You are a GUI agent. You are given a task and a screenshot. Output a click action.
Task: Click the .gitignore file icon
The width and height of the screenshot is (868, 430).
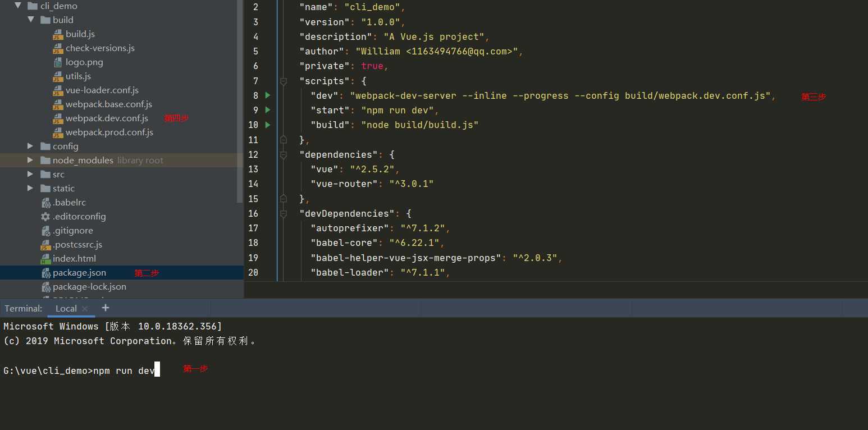(45, 231)
